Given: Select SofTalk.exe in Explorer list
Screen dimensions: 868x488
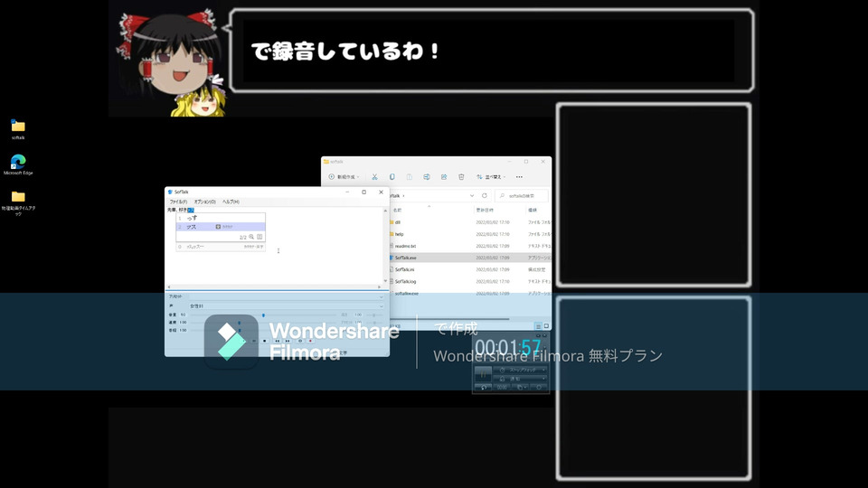Looking at the screenshot, I should (x=405, y=258).
